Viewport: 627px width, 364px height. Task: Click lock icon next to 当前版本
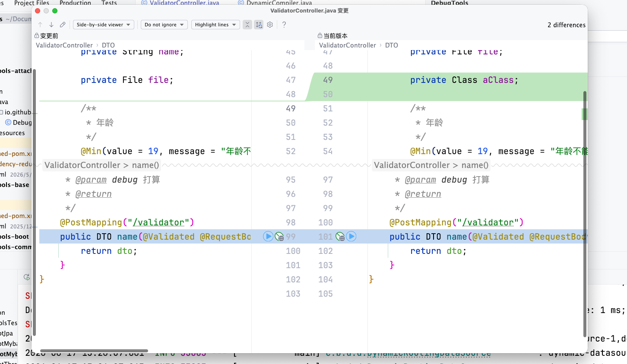pyautogui.click(x=320, y=36)
